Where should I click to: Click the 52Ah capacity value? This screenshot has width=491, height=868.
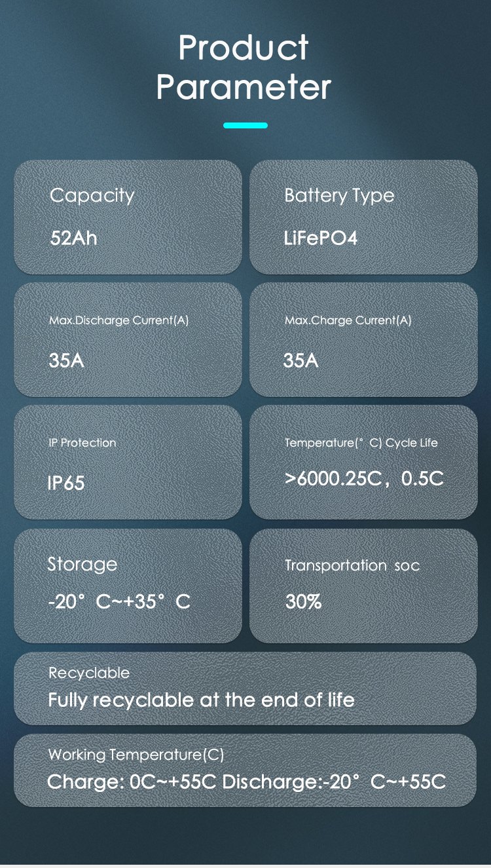click(73, 238)
